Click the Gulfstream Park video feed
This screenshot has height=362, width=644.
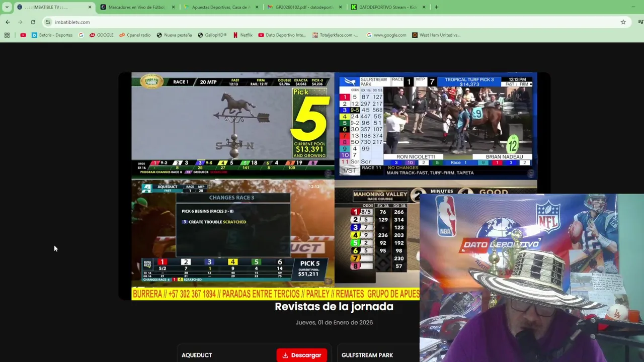coord(436,125)
